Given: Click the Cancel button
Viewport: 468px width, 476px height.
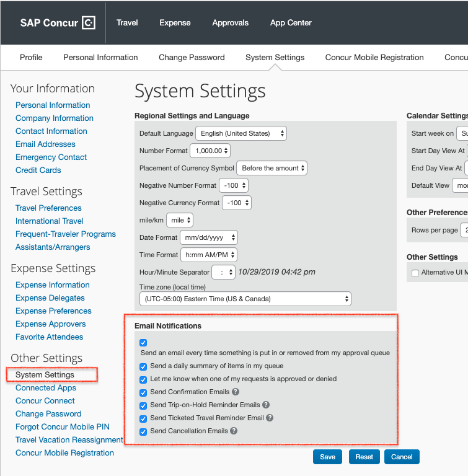Looking at the screenshot, I should (402, 457).
